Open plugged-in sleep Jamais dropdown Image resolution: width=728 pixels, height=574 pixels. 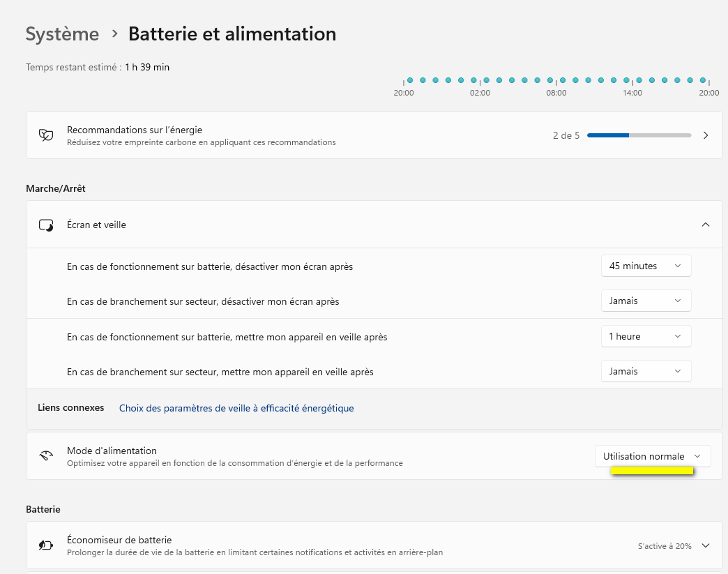[646, 371]
